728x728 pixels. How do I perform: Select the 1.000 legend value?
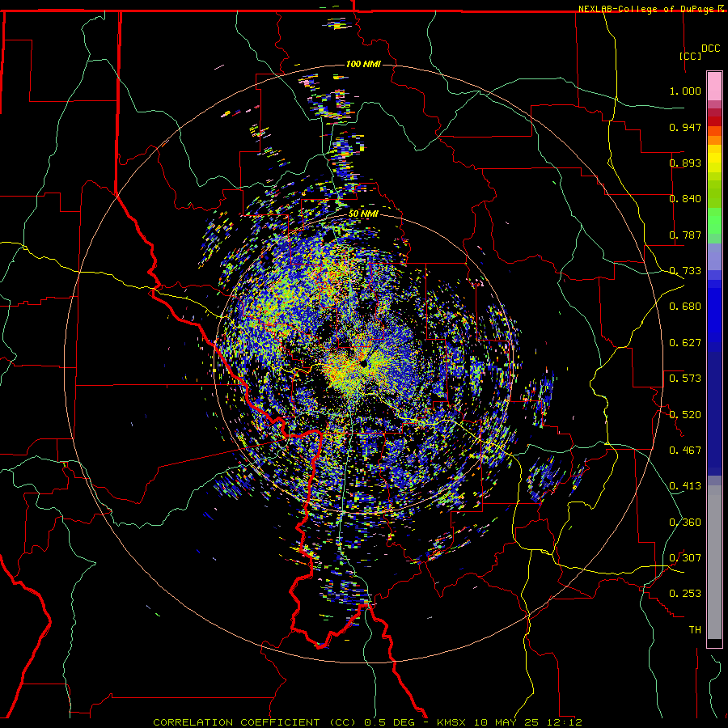(x=685, y=91)
